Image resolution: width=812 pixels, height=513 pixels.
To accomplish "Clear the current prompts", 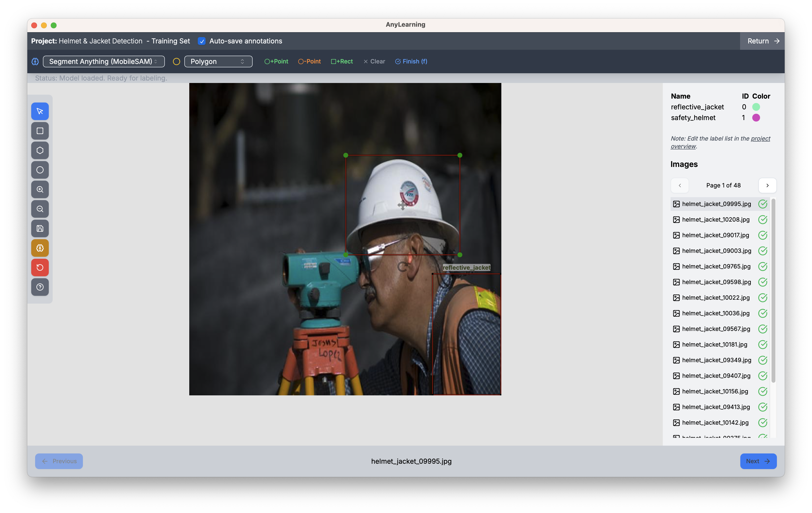I will point(374,62).
